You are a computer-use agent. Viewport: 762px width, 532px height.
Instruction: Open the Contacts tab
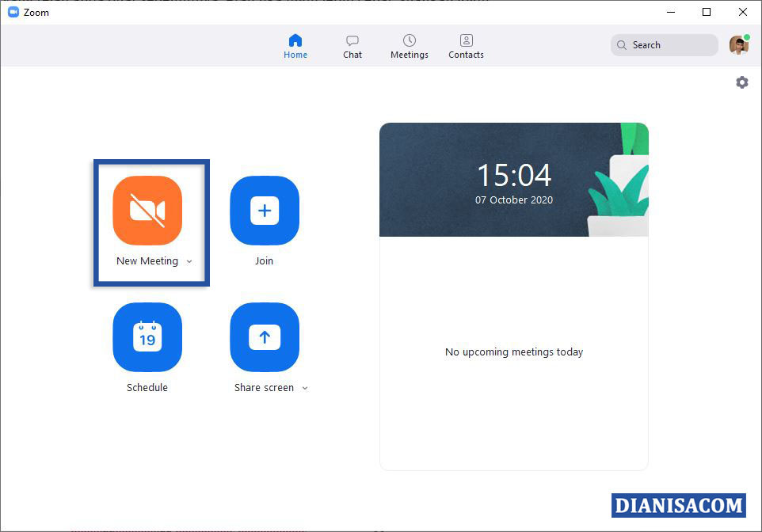point(466,46)
